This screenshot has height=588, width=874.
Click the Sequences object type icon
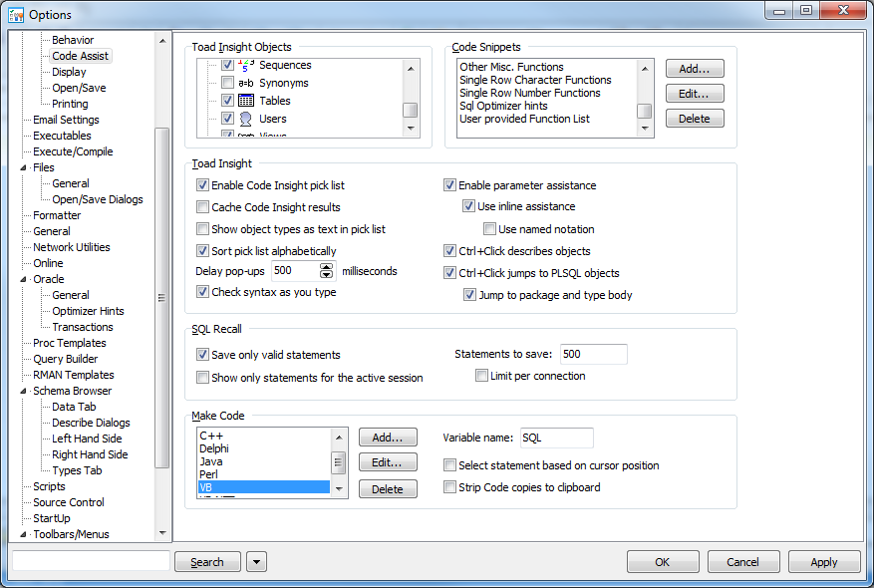246,65
